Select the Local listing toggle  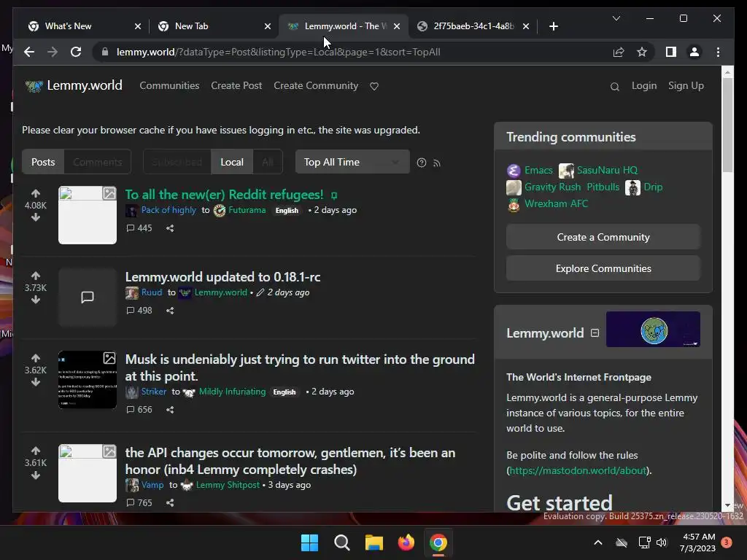pos(232,162)
